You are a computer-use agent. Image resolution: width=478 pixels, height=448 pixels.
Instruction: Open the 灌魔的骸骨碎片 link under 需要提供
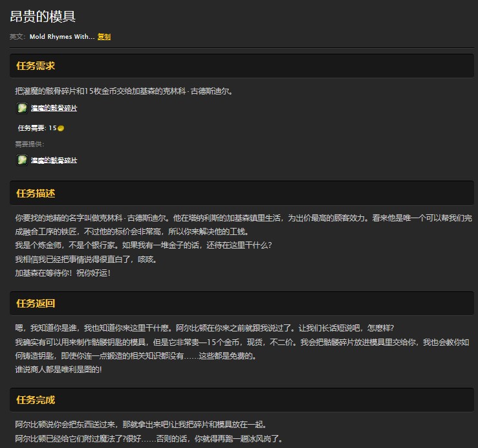click(x=54, y=161)
